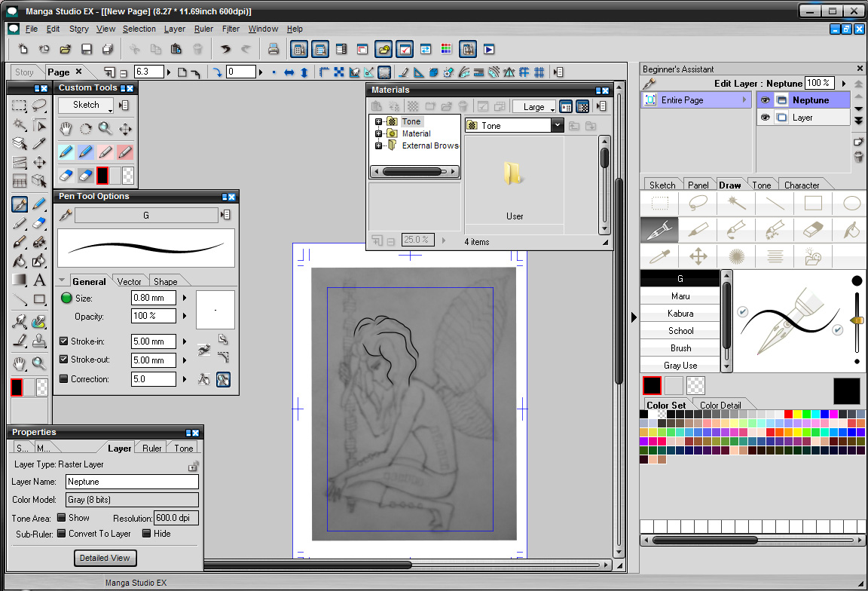Image resolution: width=868 pixels, height=591 pixels.
Task: Open the Large thumbnail size dropdown
Action: 534,107
